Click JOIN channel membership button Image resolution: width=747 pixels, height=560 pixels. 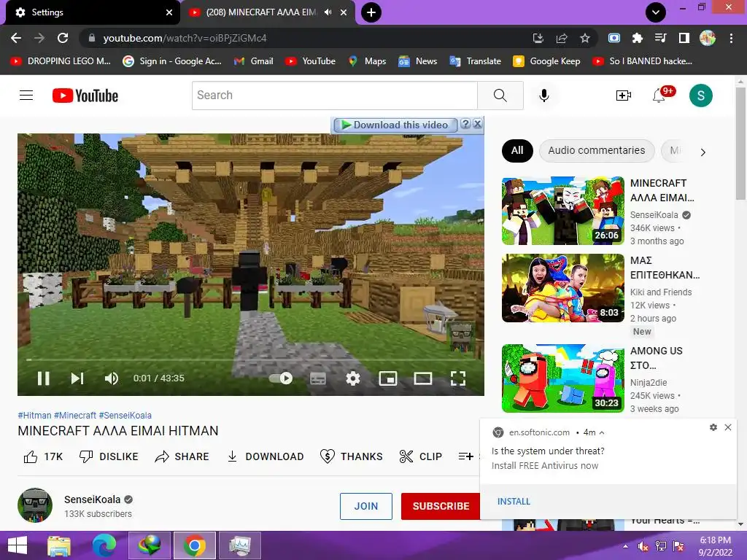tap(366, 506)
